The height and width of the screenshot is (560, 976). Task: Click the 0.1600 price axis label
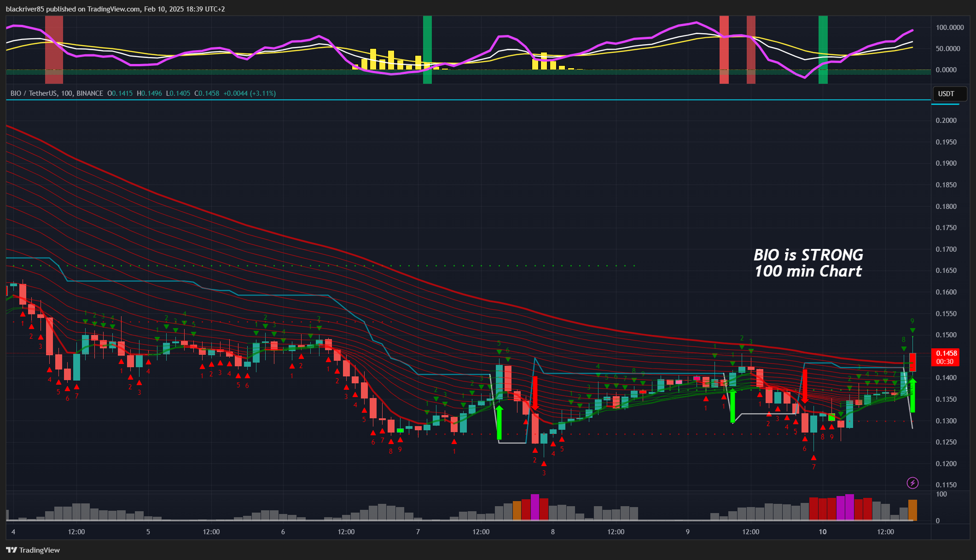pyautogui.click(x=946, y=292)
